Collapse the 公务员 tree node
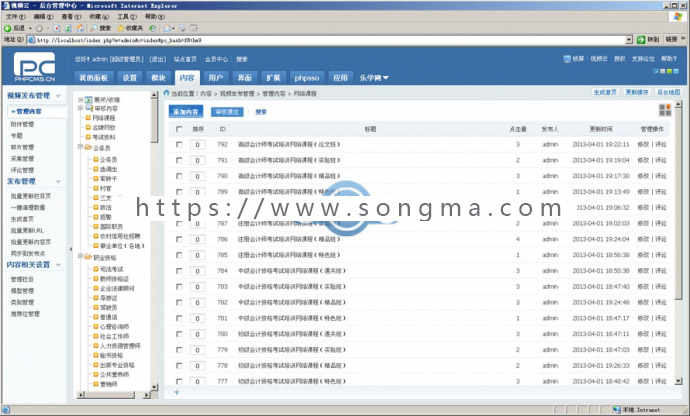 click(81, 147)
